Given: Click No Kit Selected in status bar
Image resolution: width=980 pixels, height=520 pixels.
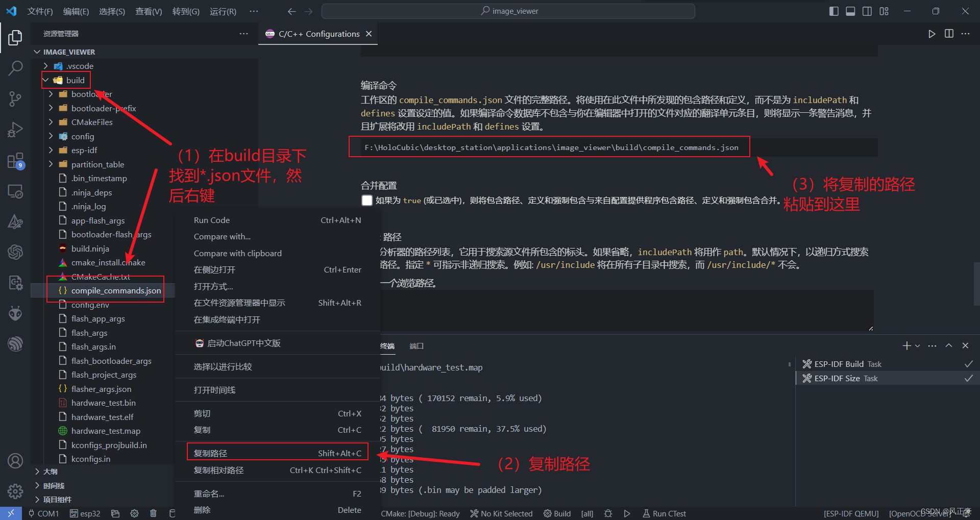Looking at the screenshot, I should click(x=501, y=513).
